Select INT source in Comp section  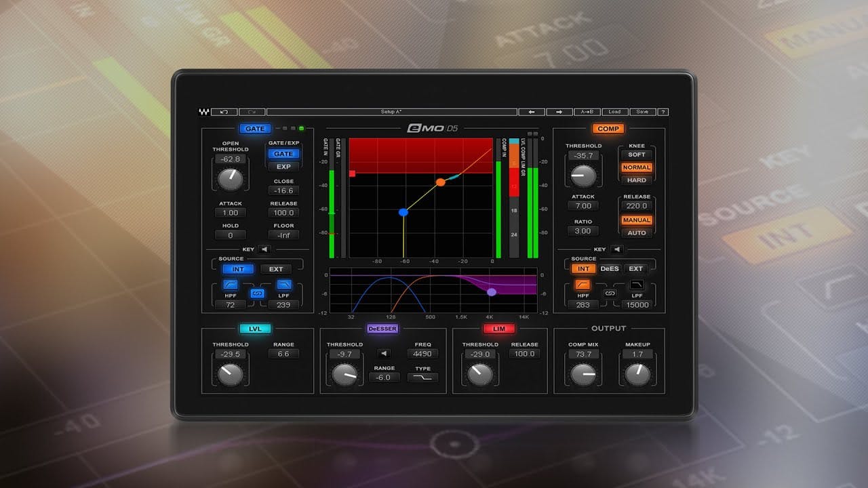[583, 268]
